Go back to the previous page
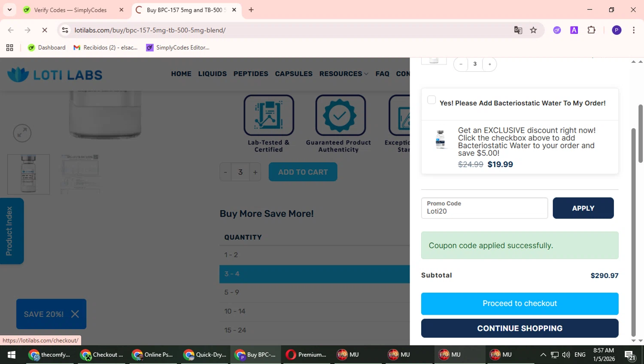 (x=11, y=30)
